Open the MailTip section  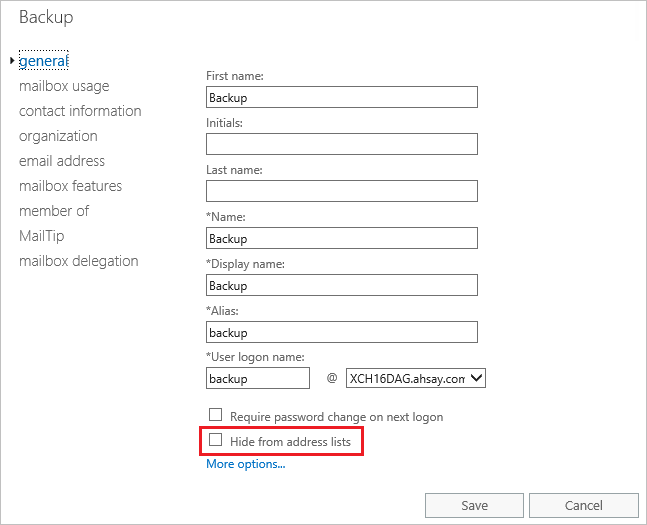42,236
